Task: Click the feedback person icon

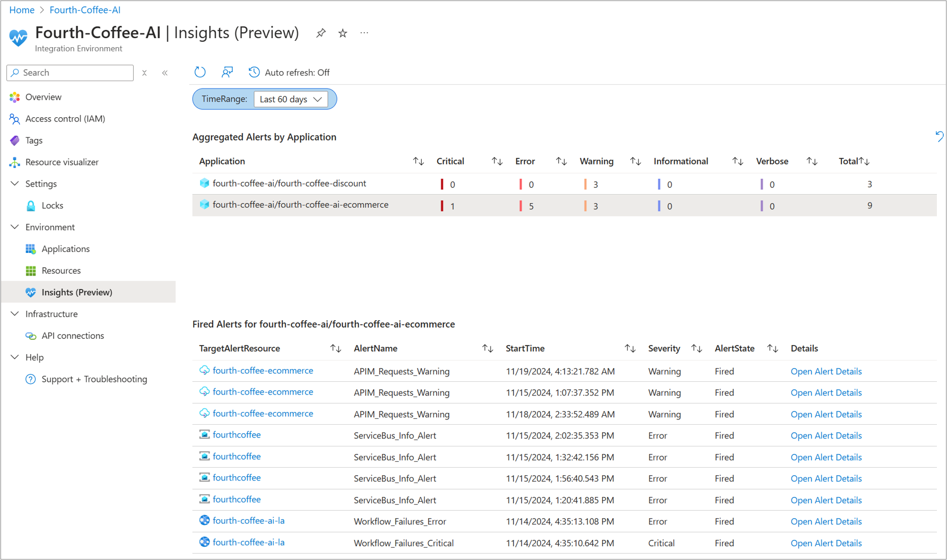Action: (227, 72)
